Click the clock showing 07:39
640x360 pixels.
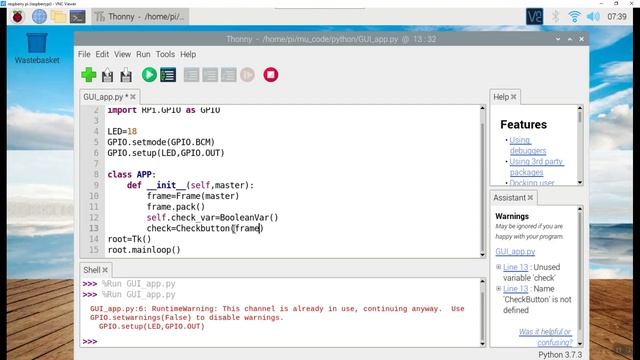(x=617, y=17)
